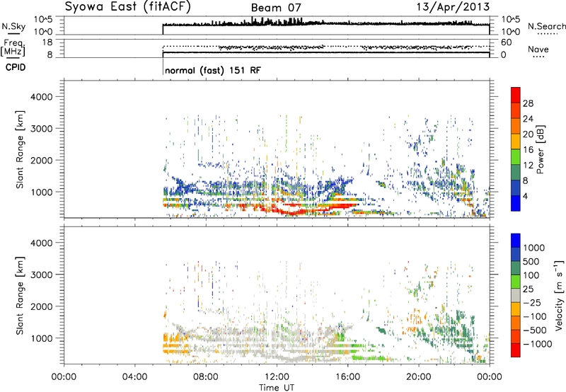Click the '12:00' time axis label

click(x=277, y=377)
